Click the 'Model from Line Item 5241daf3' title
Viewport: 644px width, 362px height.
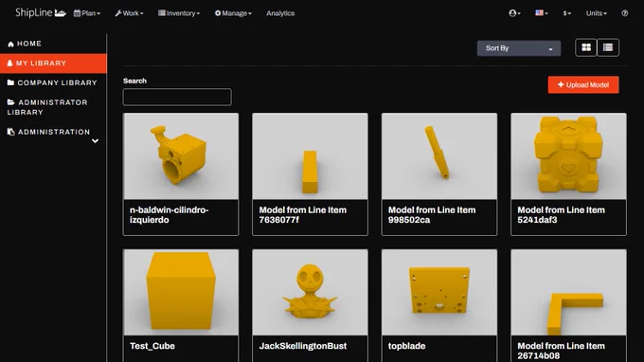click(561, 215)
